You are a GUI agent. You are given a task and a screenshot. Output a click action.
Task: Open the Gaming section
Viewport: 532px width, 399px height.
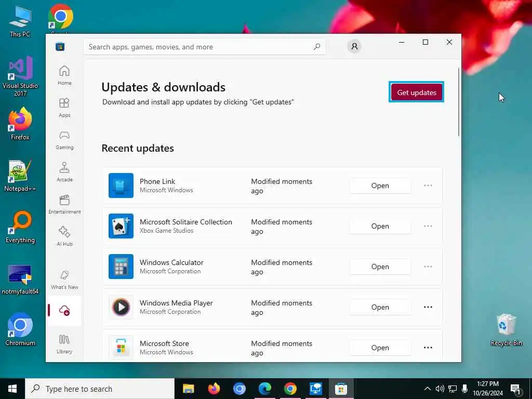click(64, 140)
